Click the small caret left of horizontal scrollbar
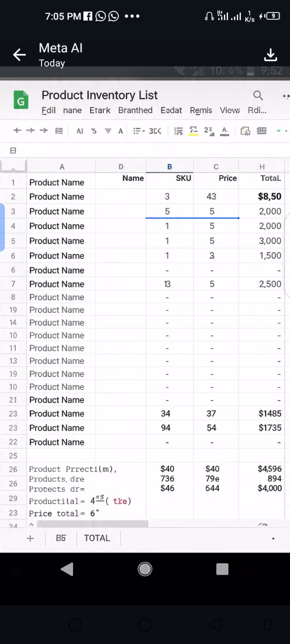Viewport: 290px width, 644px height. point(31,524)
